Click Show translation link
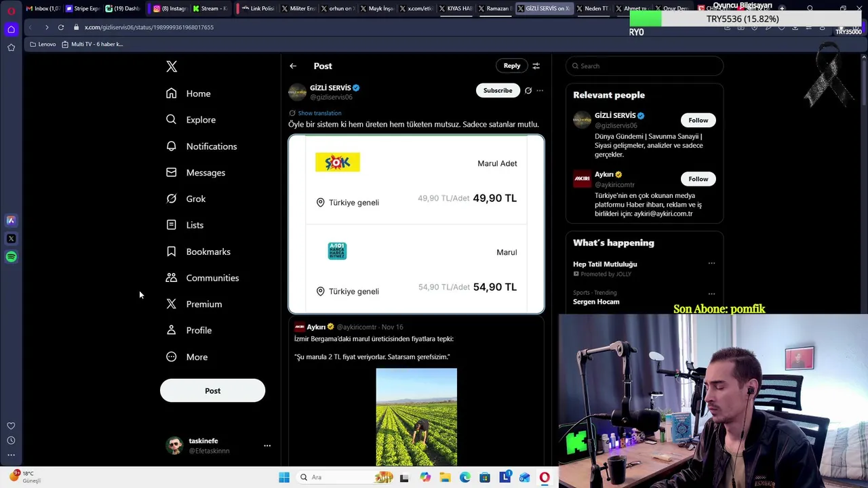868x488 pixels. click(319, 113)
